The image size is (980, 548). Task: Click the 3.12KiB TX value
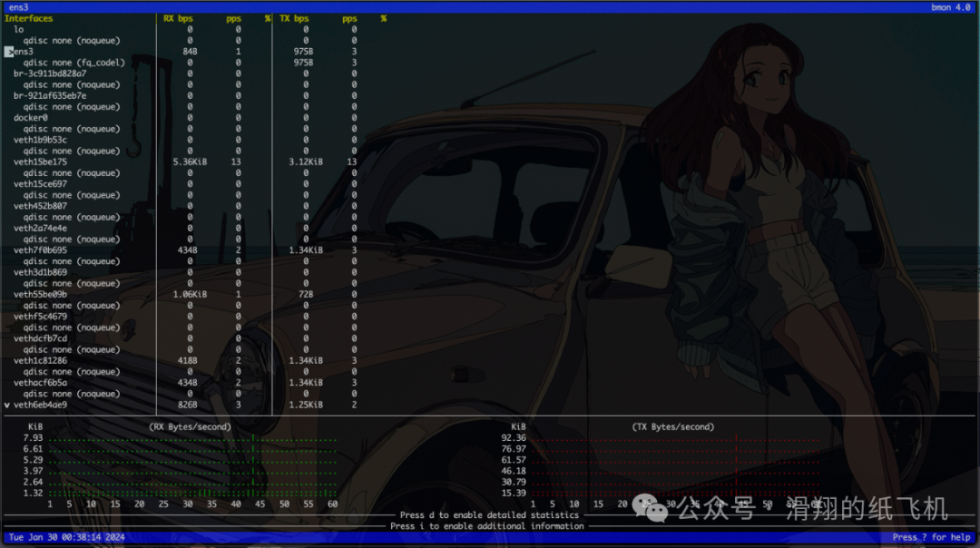tap(306, 161)
